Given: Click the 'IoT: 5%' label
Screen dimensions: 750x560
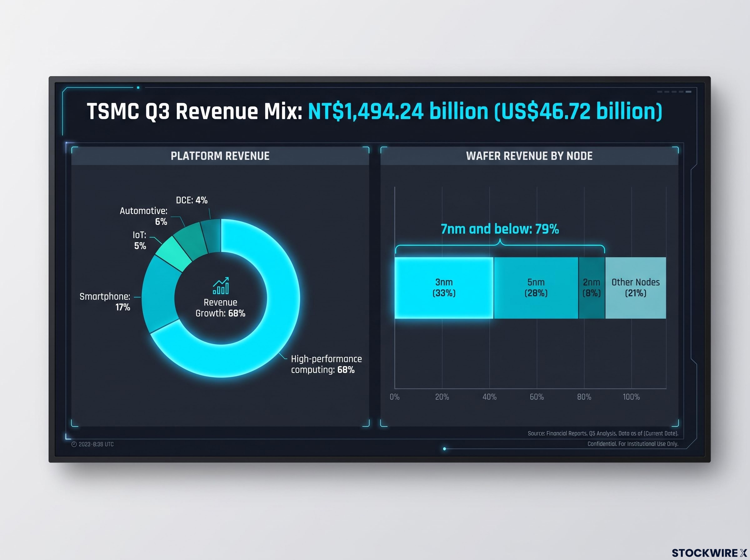Looking at the screenshot, I should [x=139, y=240].
